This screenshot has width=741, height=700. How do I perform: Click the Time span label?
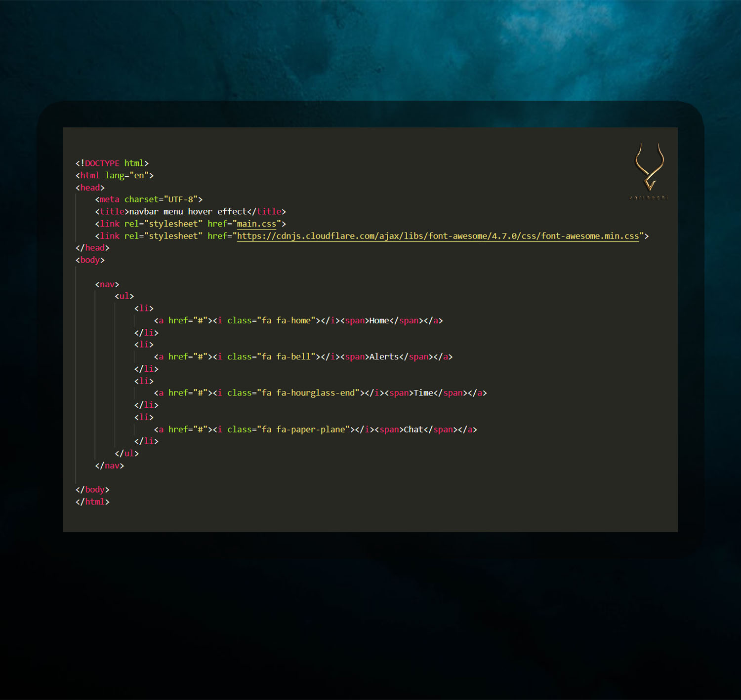pyautogui.click(x=424, y=393)
